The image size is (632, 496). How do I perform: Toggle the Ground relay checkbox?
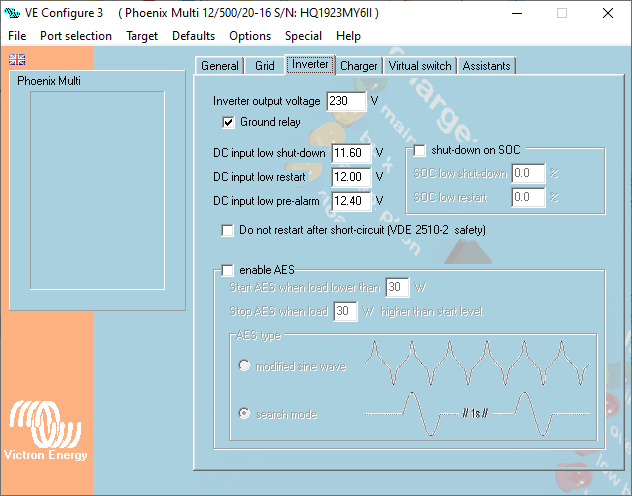click(228, 122)
